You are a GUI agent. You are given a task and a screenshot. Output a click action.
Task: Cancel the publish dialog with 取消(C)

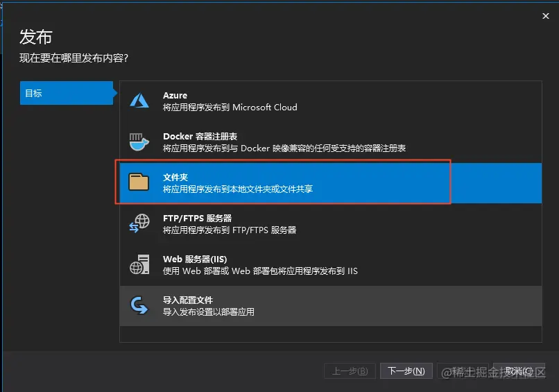[x=519, y=371]
